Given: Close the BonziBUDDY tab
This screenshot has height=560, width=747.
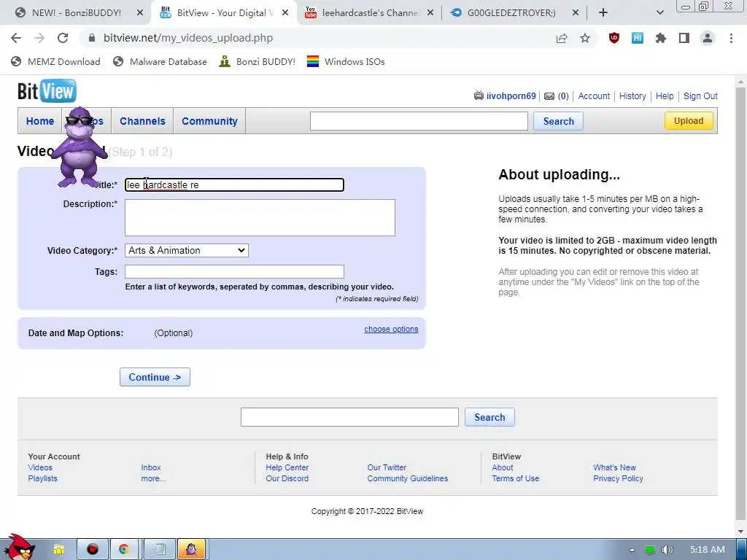Looking at the screenshot, I should click(x=140, y=13).
